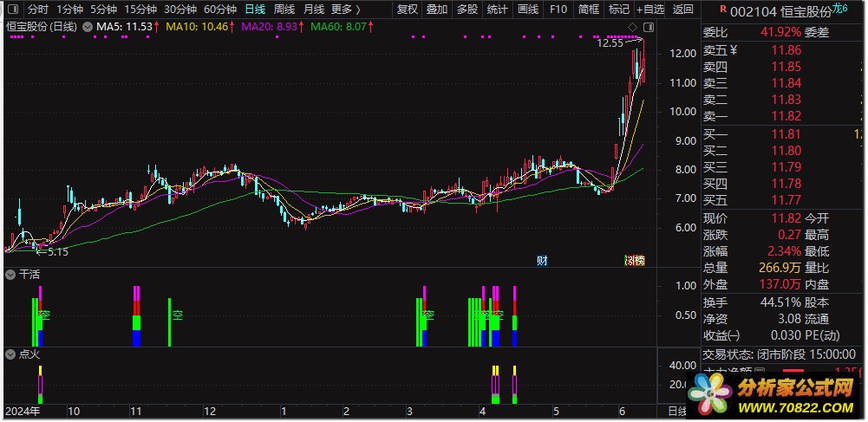Switch to 60分钟 period
This screenshot has width=868, height=422.
[x=220, y=10]
